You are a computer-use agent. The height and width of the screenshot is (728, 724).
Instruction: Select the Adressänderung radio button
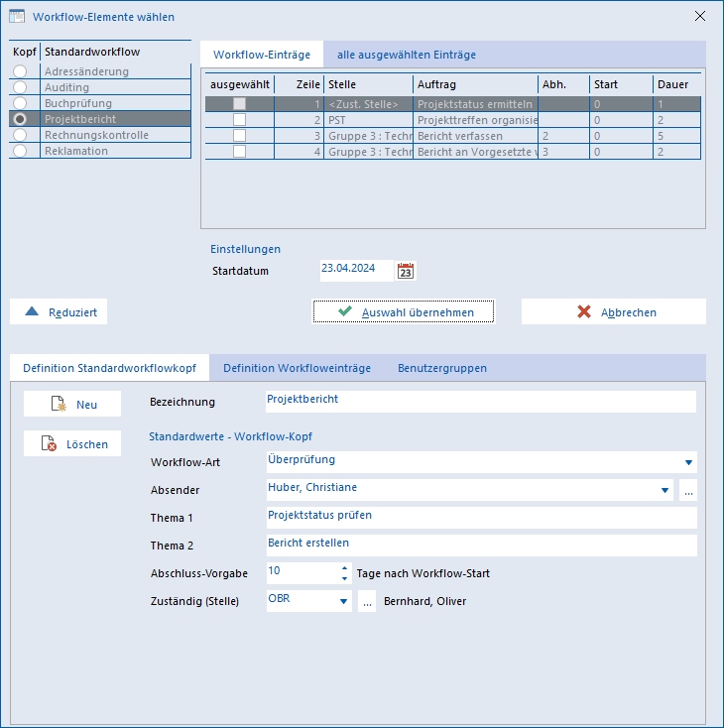tap(20, 71)
